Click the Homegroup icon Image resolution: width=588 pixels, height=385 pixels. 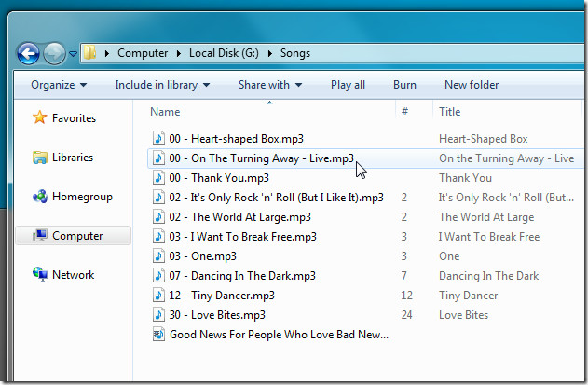[x=40, y=197]
